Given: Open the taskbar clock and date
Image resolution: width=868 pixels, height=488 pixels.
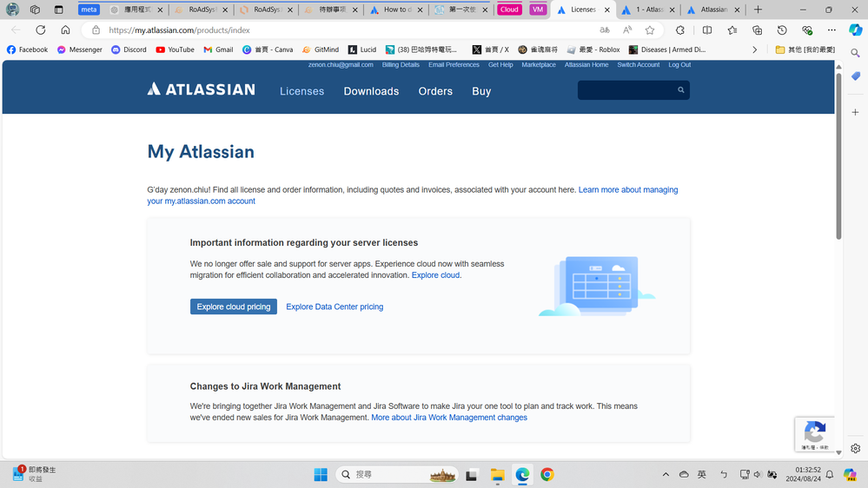Looking at the screenshot, I should pos(803,474).
